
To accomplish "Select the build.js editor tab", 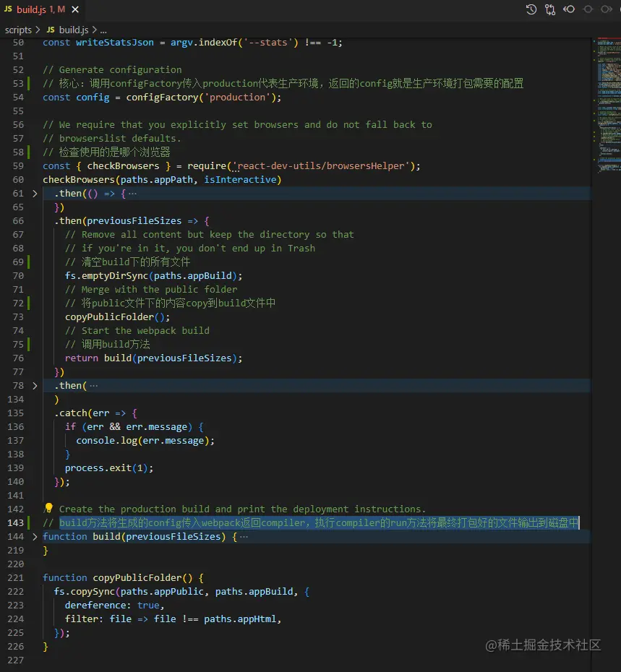I will click(x=42, y=9).
